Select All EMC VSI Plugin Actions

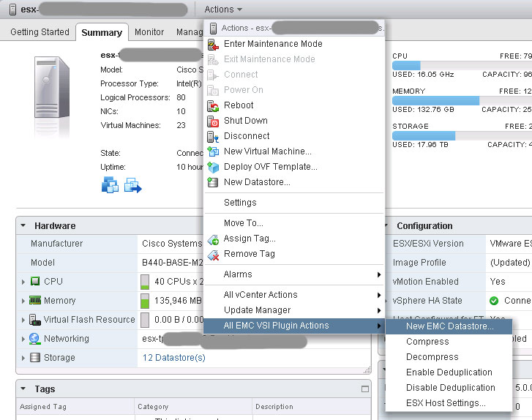294,326
